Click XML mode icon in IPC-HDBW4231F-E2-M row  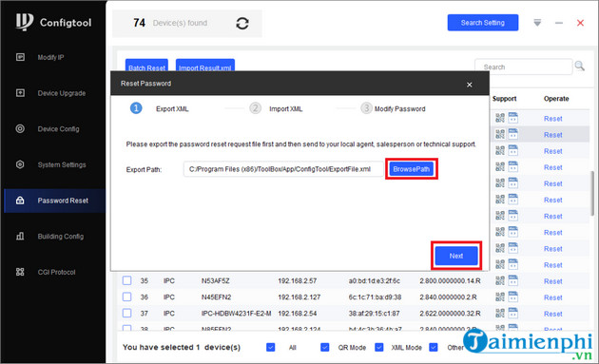click(x=513, y=313)
